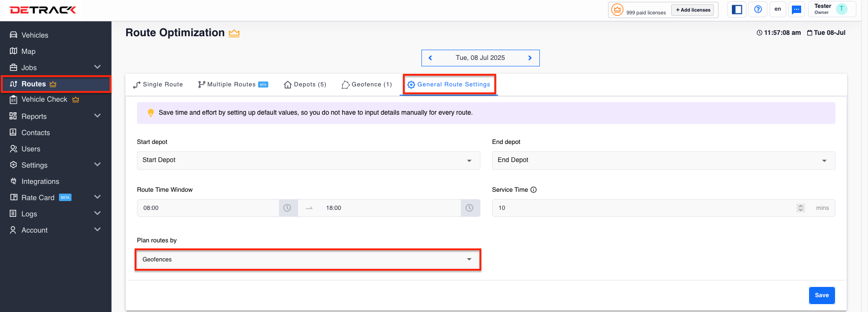Switch to the Single Route tab
Viewport: 868px width, 312px height.
pos(158,84)
